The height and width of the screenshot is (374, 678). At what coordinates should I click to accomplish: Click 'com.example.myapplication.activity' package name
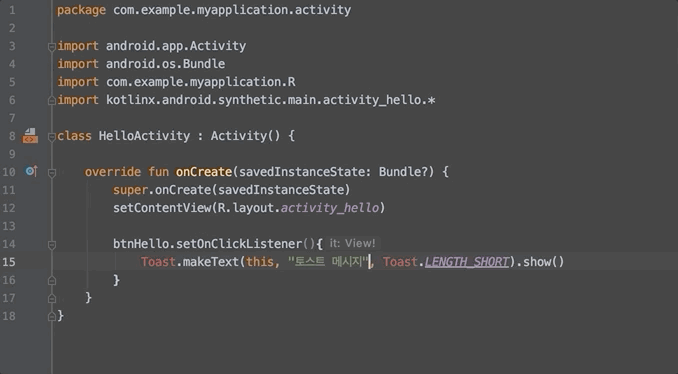[232, 10]
